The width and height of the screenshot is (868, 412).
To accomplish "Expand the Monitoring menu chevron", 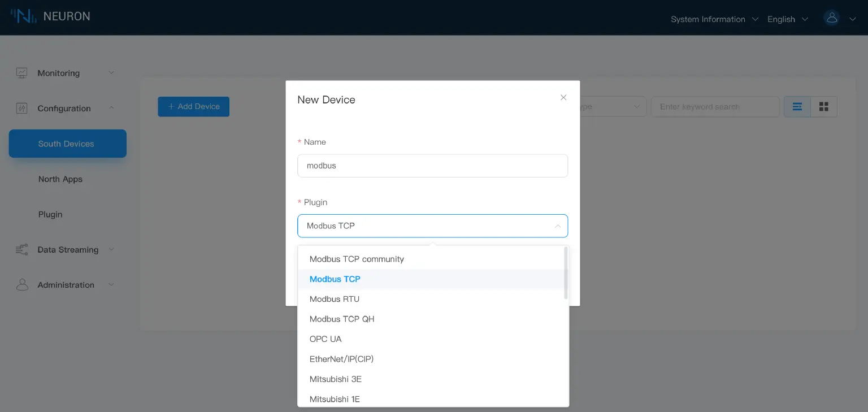I will tap(111, 73).
